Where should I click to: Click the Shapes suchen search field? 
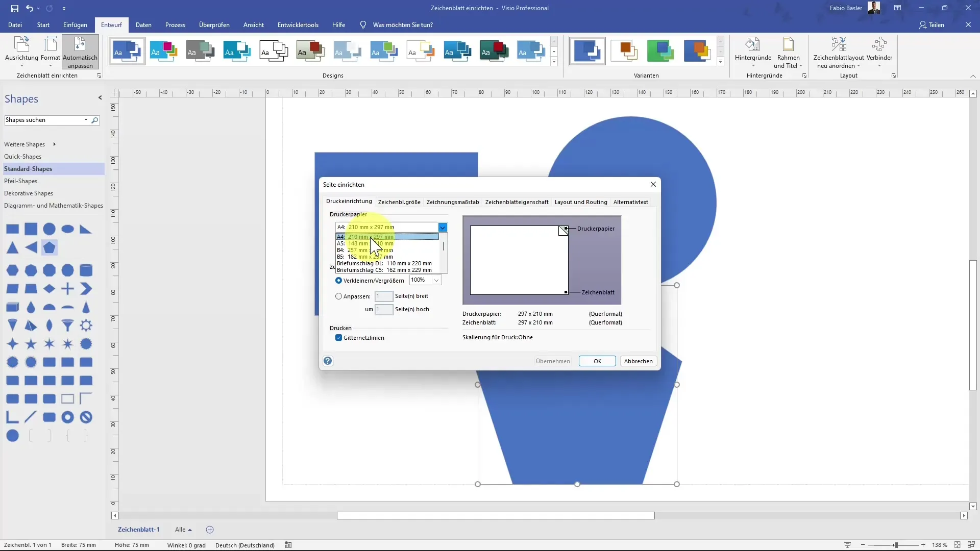pyautogui.click(x=44, y=120)
